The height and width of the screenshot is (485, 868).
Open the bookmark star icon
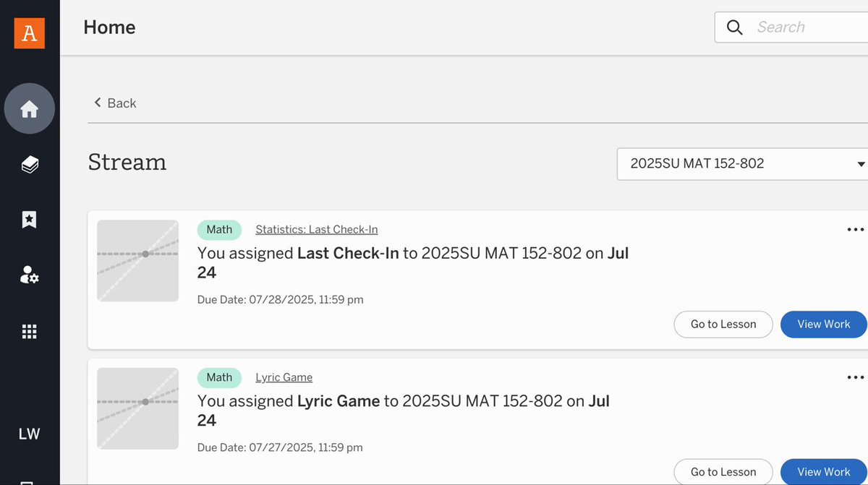[x=30, y=220]
